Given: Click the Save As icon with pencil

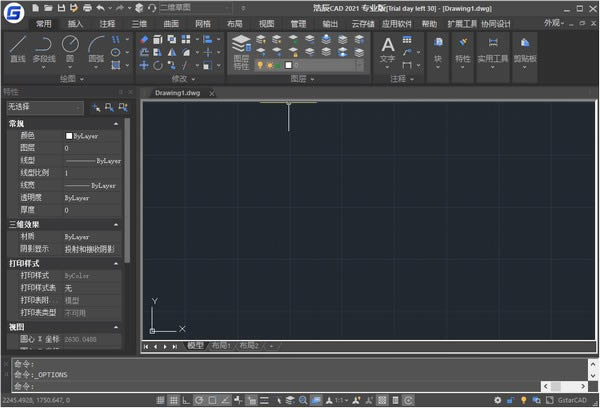Looking at the screenshot, I should click(74, 8).
